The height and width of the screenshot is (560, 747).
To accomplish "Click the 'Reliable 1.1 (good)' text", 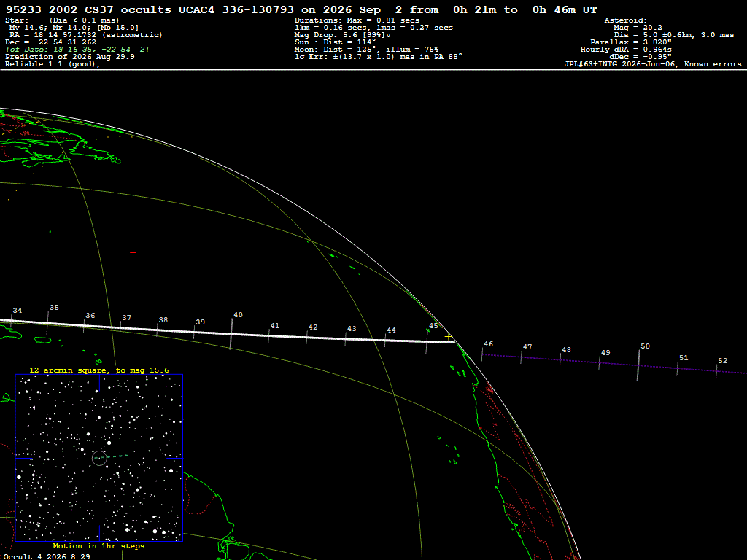I will 53,64.
